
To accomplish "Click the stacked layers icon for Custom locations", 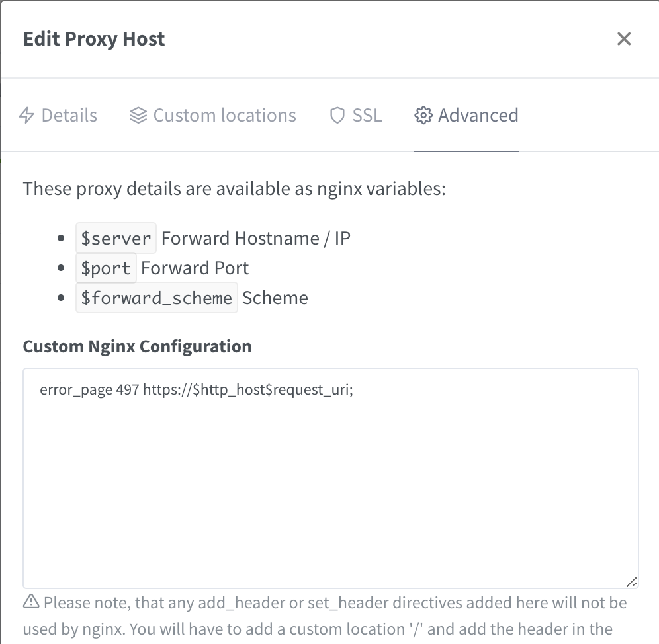I will [x=138, y=116].
